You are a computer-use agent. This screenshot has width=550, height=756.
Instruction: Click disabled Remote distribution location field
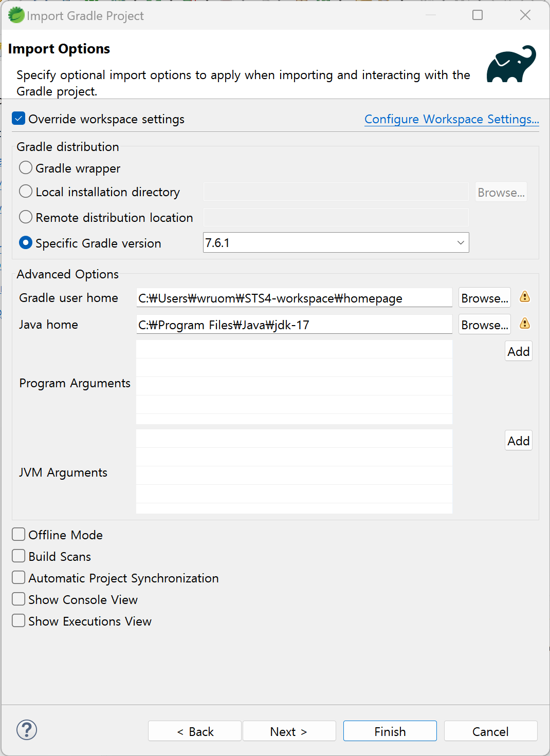[x=336, y=217]
